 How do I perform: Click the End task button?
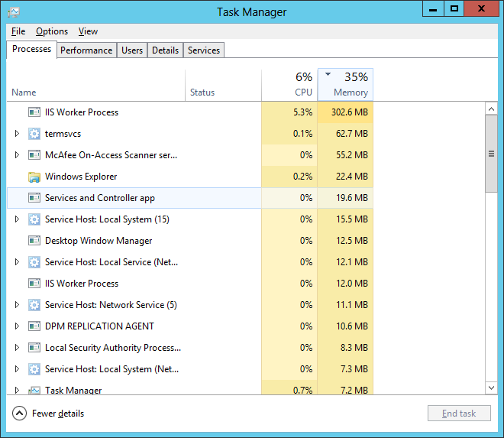tap(459, 414)
